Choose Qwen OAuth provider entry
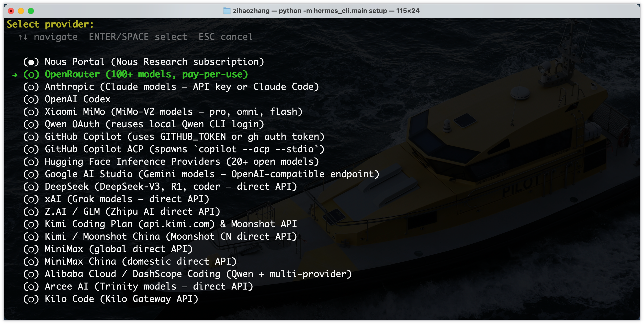The width and height of the screenshot is (644, 324). tap(154, 124)
